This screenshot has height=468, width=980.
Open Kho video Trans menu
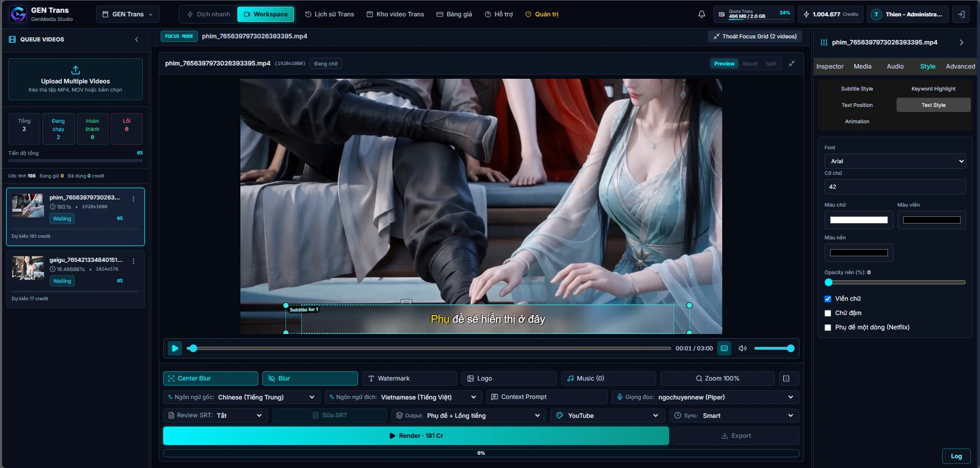click(x=395, y=14)
